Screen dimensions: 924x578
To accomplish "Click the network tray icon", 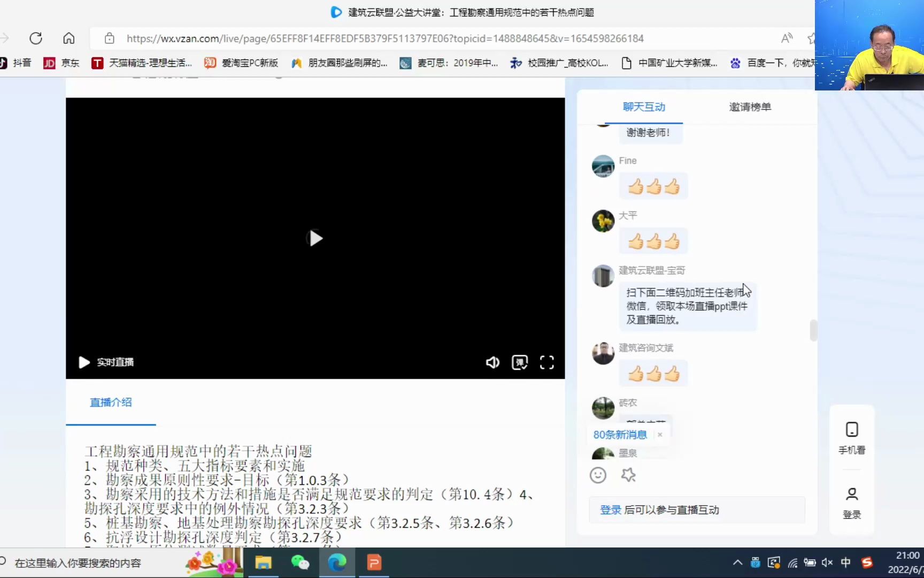I will (x=792, y=562).
